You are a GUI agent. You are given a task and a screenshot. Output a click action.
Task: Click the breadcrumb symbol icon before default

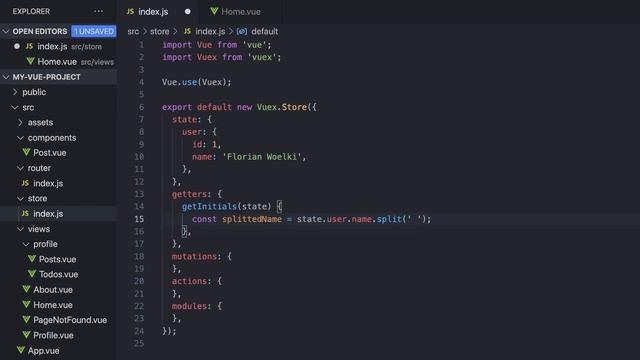(x=242, y=31)
